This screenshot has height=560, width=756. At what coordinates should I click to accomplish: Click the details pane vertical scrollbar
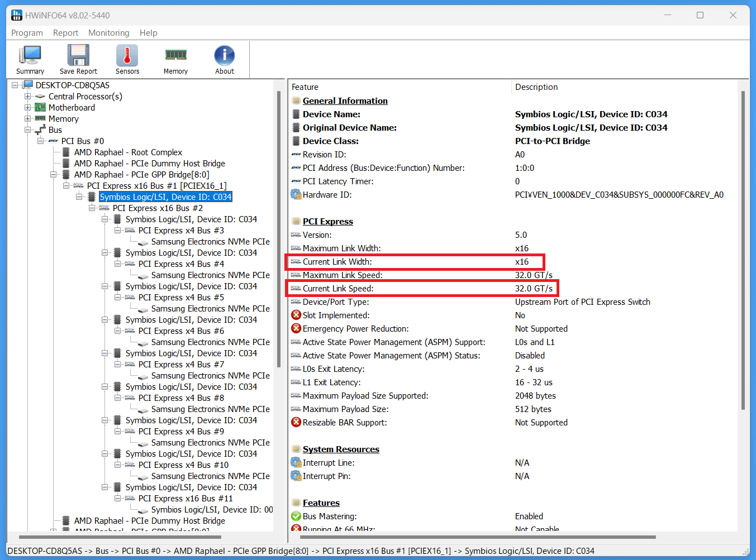pyautogui.click(x=743, y=250)
